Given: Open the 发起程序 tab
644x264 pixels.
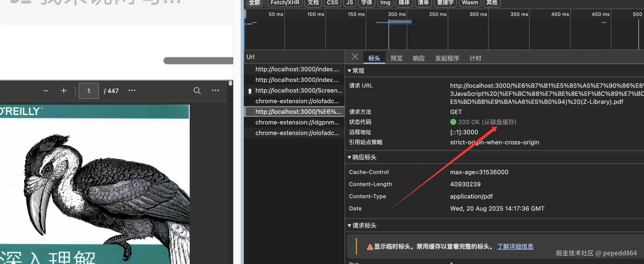Looking at the screenshot, I should 447,58.
